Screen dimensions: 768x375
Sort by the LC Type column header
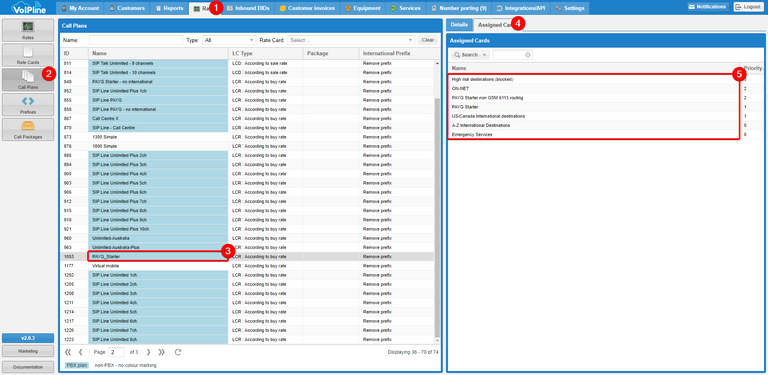coord(265,53)
